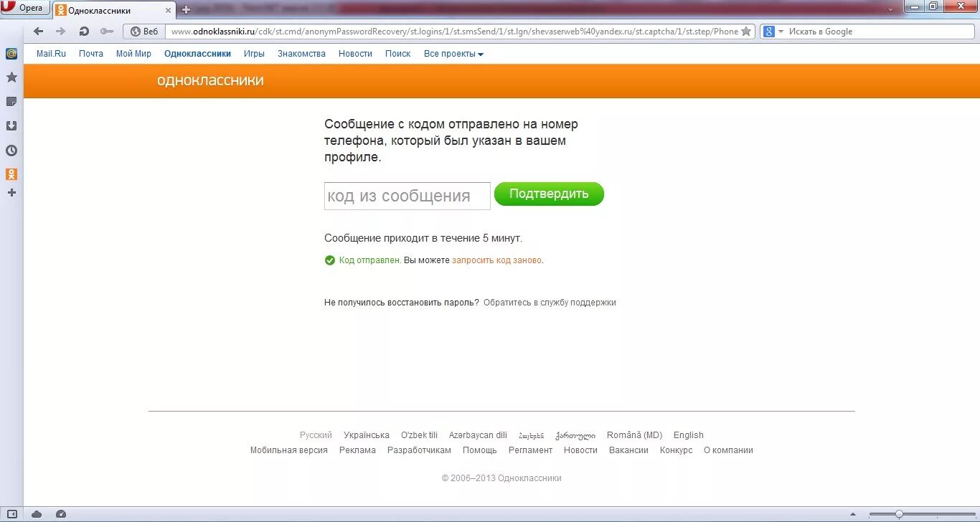Open Игры in the top navigation

coord(254,54)
